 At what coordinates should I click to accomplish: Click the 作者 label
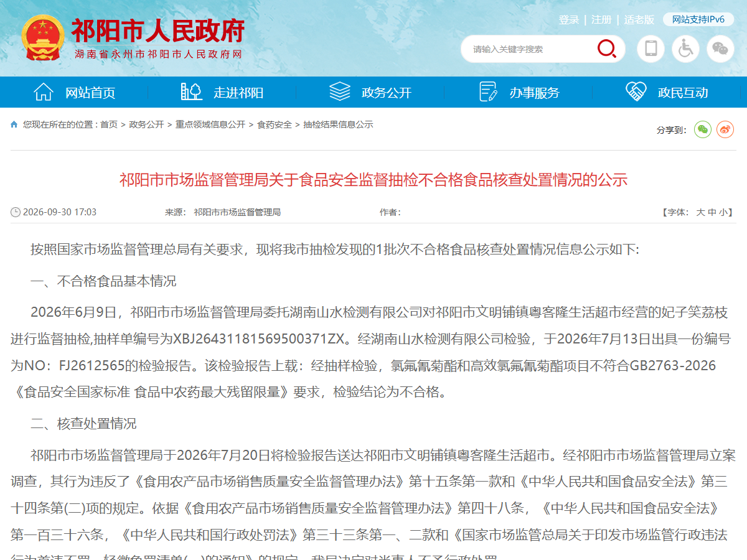[390, 212]
